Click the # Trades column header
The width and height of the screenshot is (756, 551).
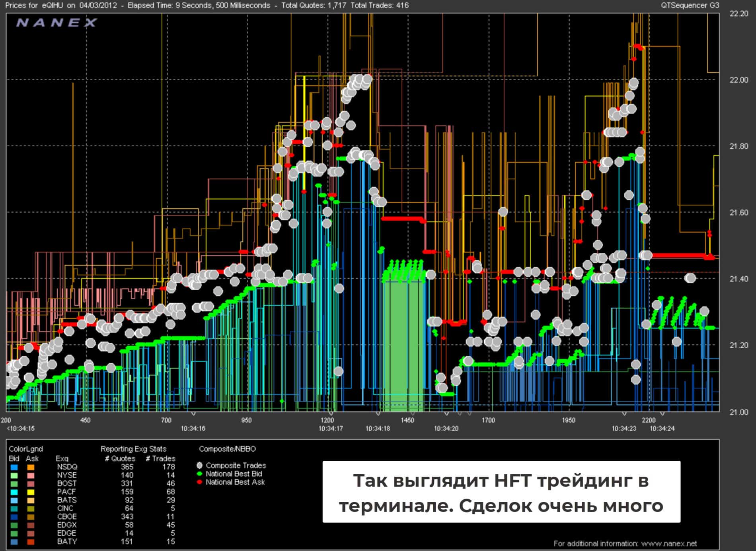[160, 459]
